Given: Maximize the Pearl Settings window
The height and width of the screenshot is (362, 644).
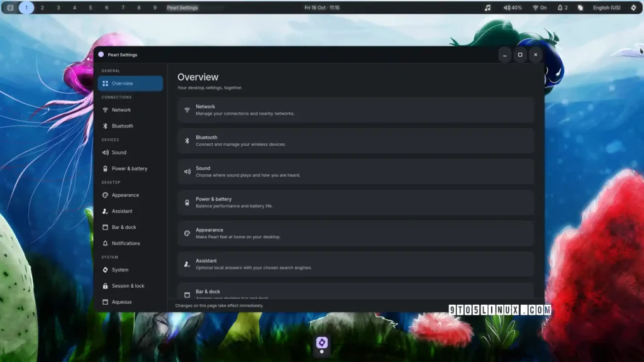Looking at the screenshot, I should coord(520,55).
